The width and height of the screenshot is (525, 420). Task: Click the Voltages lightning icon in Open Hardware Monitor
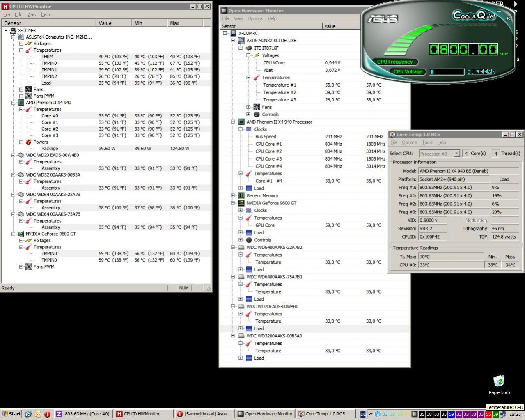coord(257,55)
